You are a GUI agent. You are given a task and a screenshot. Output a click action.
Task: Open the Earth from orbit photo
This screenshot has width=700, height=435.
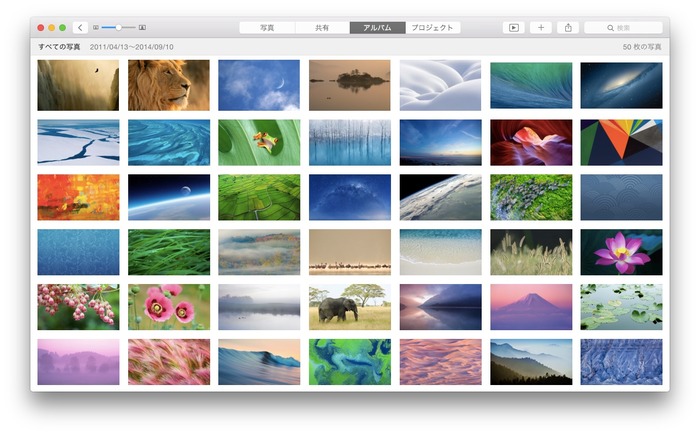tap(440, 197)
